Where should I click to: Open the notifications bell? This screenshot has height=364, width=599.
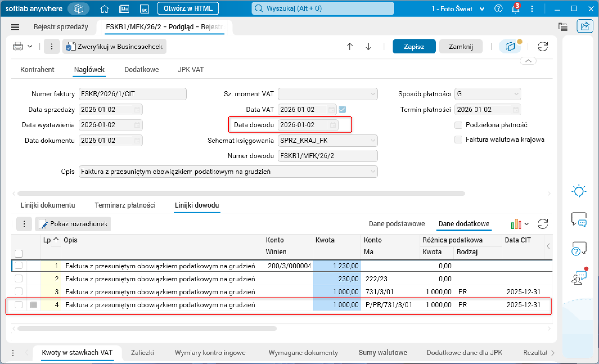515,9
